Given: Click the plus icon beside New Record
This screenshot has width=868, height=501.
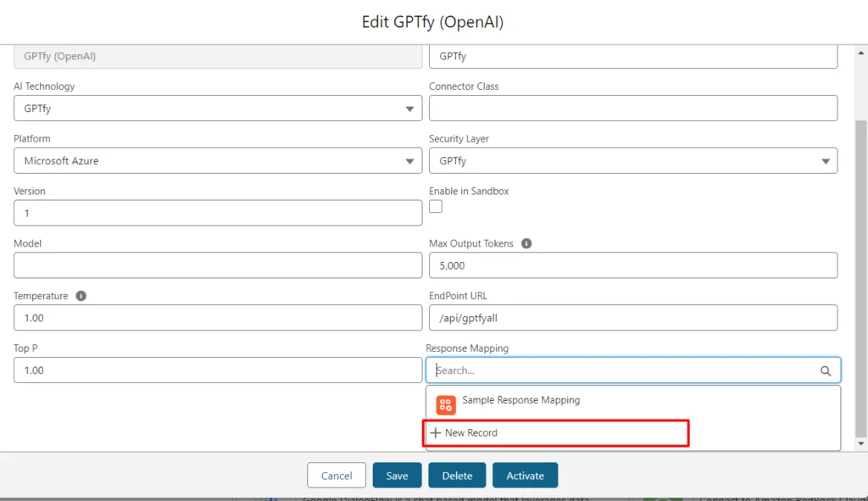Looking at the screenshot, I should click(436, 433).
